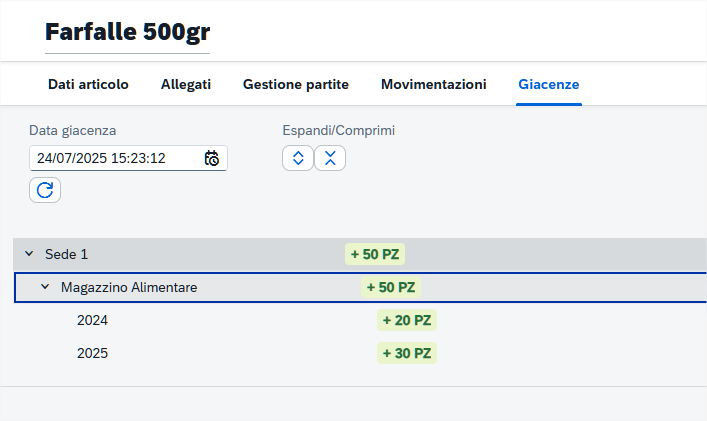Select the 2025 batch row

pos(360,353)
